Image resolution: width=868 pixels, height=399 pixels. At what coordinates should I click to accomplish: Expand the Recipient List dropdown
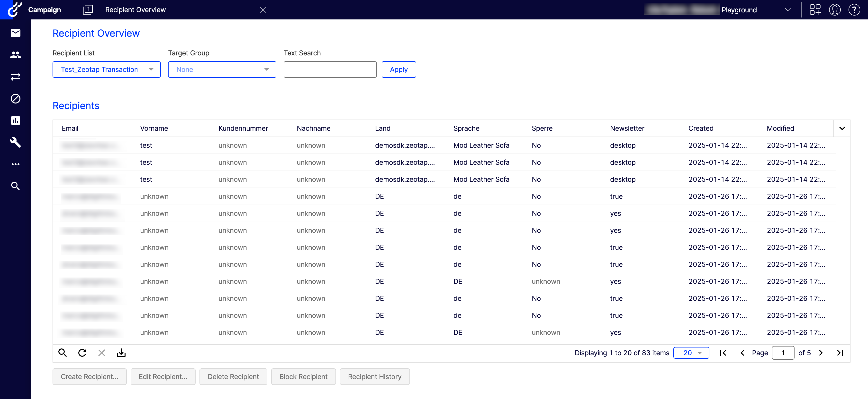[x=107, y=70]
